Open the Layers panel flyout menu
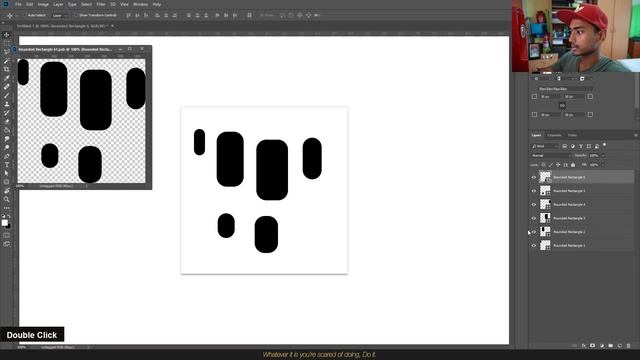 tap(635, 135)
